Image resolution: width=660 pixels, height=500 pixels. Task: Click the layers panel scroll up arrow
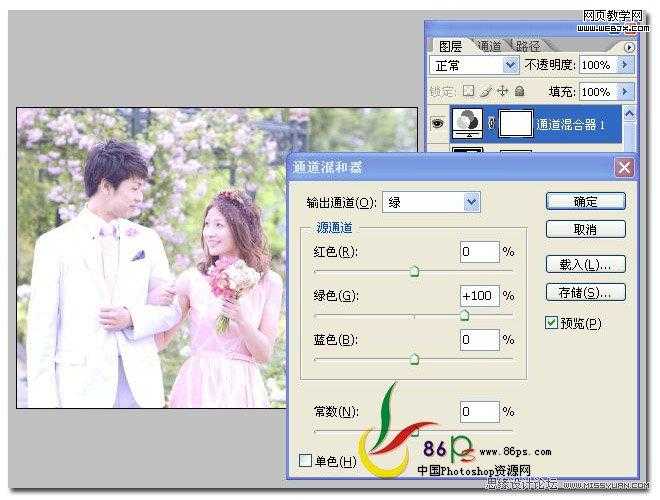pyautogui.click(x=629, y=114)
